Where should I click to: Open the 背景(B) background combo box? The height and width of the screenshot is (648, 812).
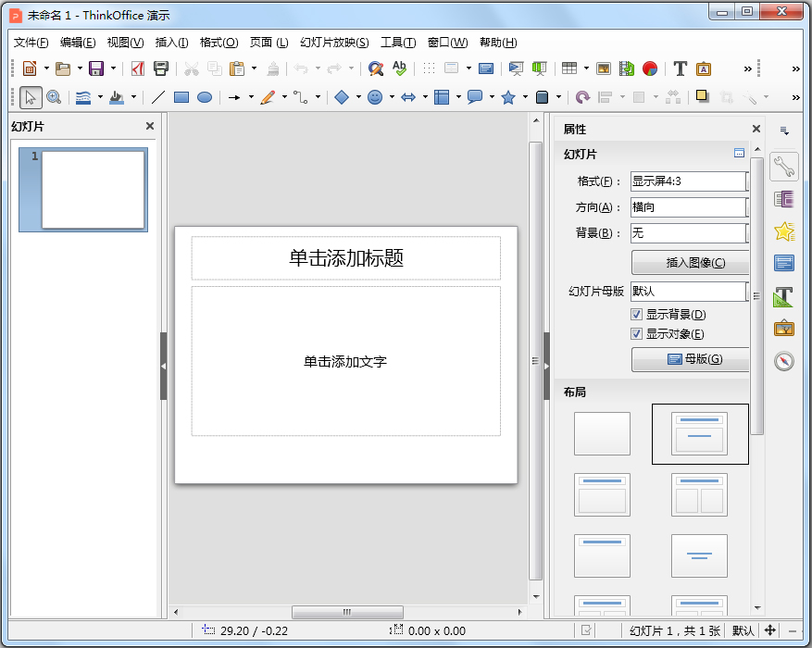pyautogui.click(x=689, y=233)
